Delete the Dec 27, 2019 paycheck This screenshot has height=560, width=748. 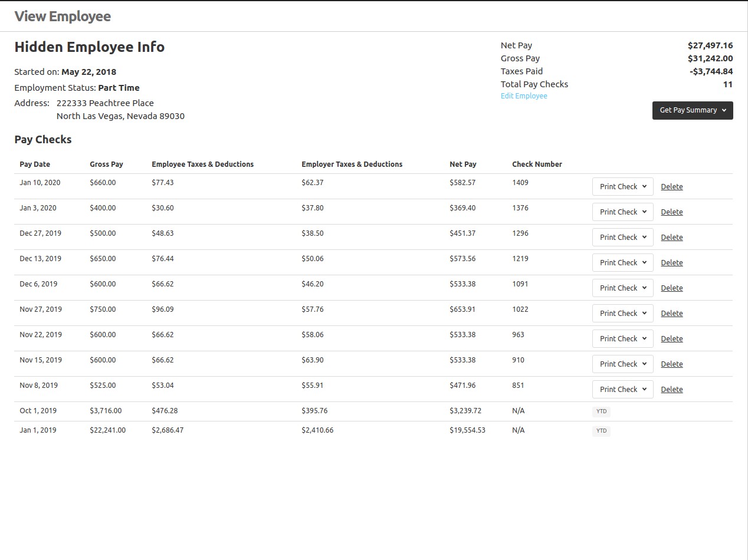671,237
